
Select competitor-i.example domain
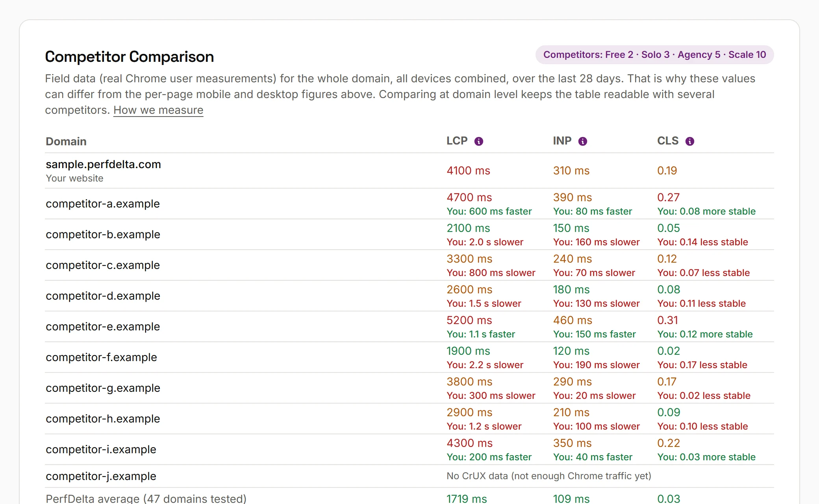point(101,449)
